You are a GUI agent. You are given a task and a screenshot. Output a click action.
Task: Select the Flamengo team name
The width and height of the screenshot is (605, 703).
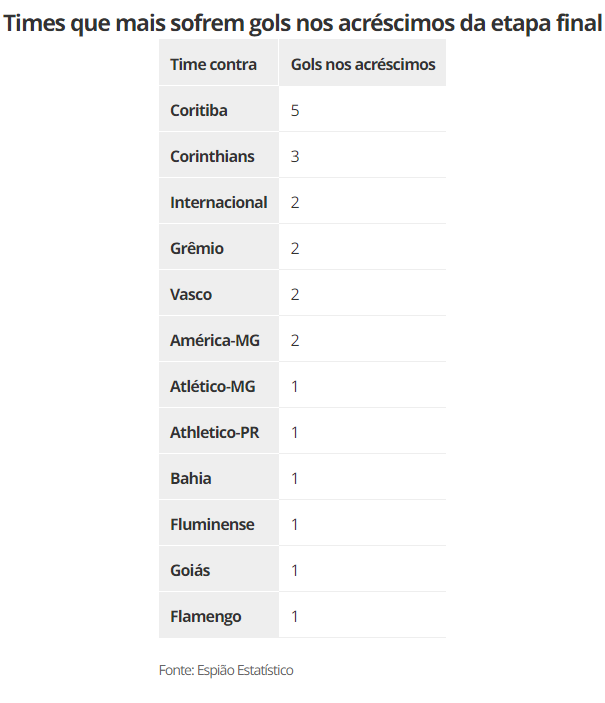click(x=206, y=616)
